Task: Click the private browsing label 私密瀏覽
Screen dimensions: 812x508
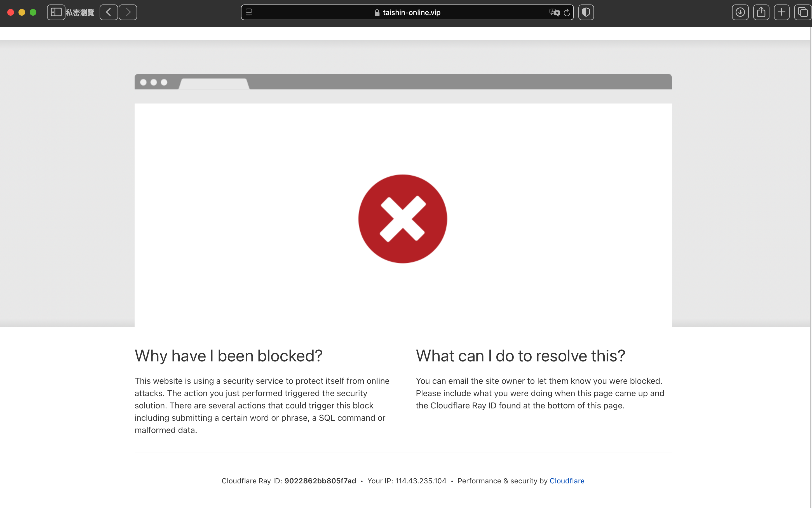Action: [x=80, y=12]
